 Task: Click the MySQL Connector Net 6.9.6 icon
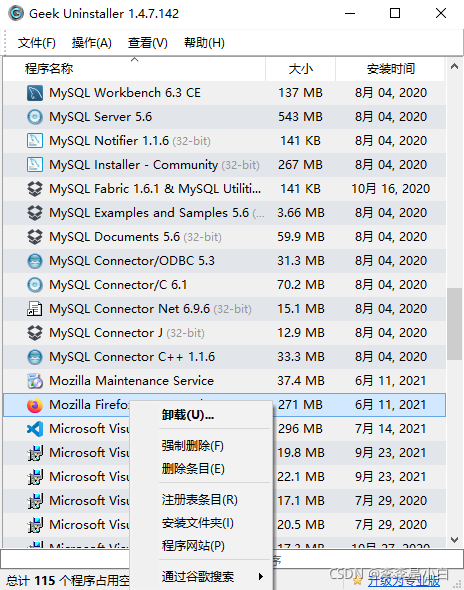[35, 309]
